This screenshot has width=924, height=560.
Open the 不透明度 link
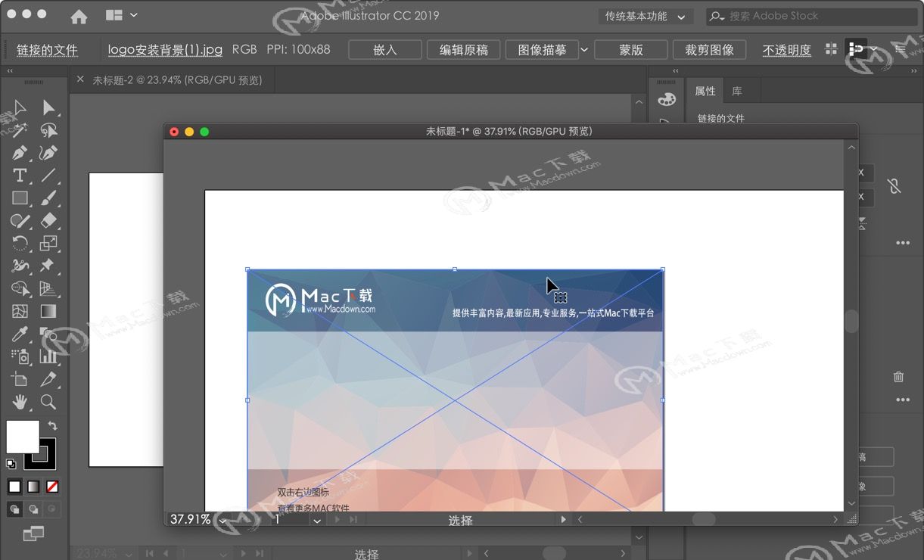point(787,50)
